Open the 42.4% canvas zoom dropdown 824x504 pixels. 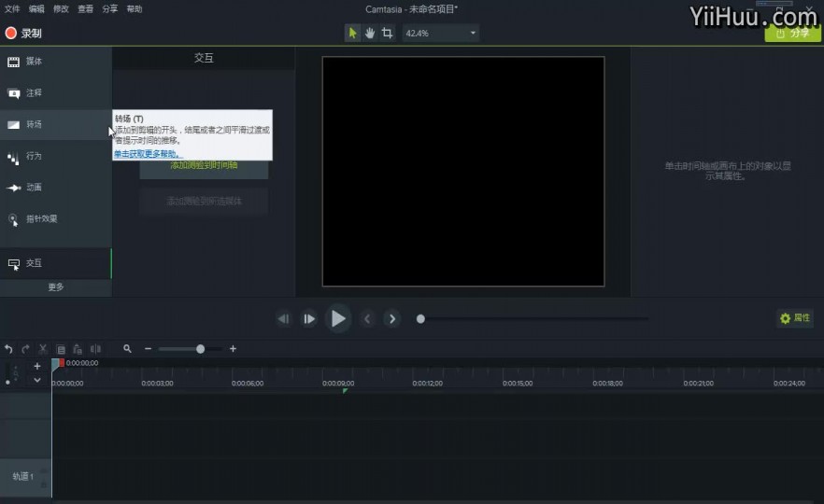[440, 33]
